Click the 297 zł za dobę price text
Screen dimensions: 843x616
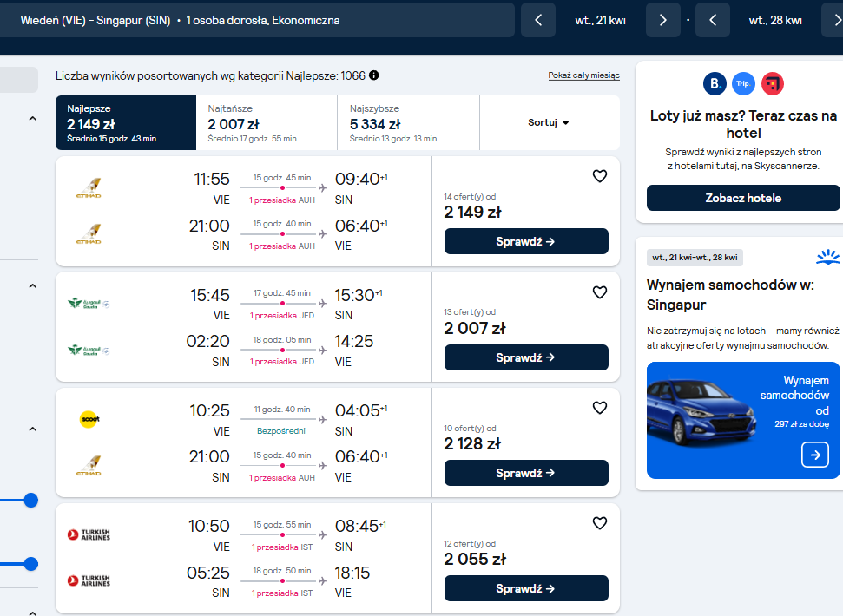click(801, 423)
